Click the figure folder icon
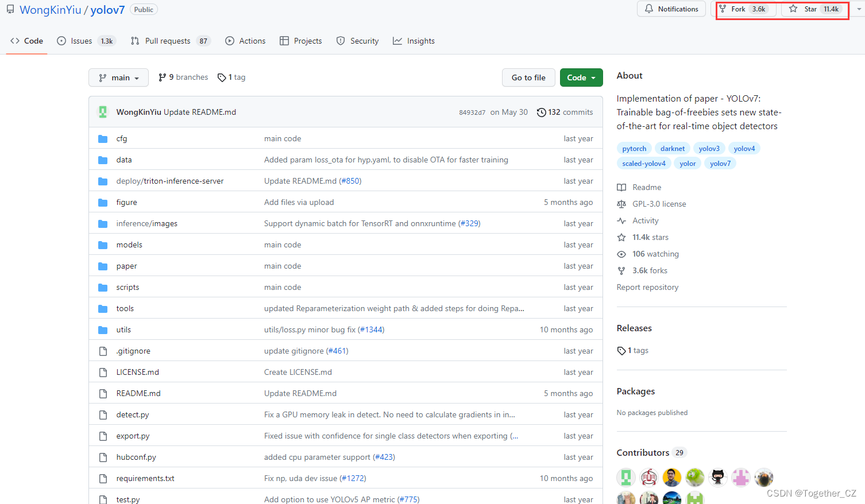This screenshot has height=504, width=865. (103, 202)
